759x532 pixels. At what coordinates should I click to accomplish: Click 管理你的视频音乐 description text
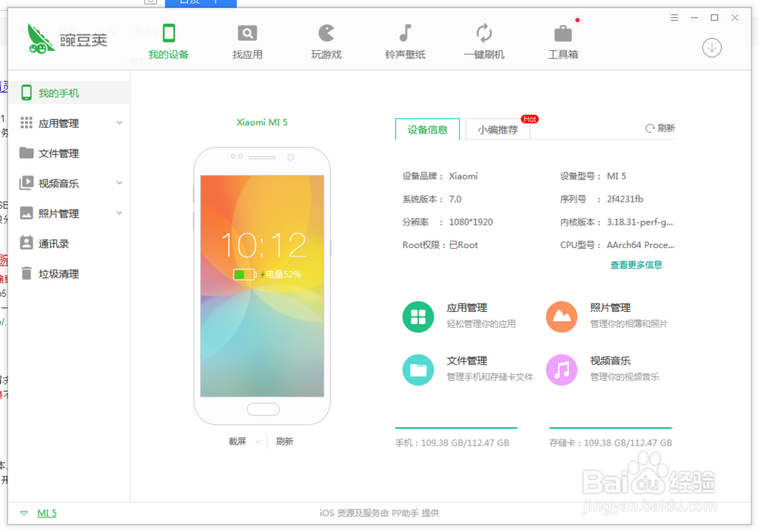click(625, 377)
